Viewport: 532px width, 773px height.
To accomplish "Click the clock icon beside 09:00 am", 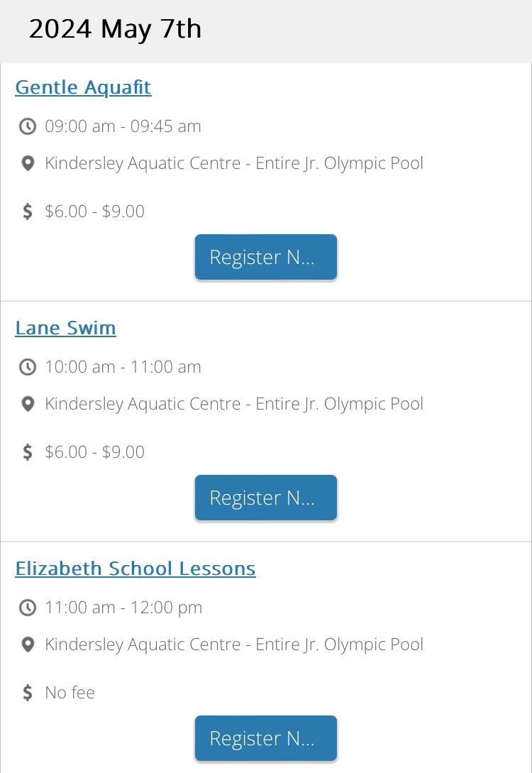I will tap(28, 126).
